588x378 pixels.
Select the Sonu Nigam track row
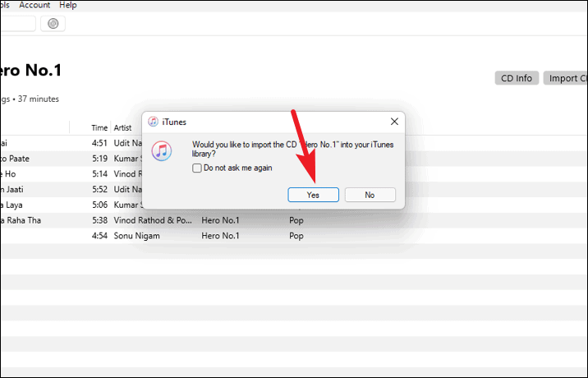click(294, 236)
